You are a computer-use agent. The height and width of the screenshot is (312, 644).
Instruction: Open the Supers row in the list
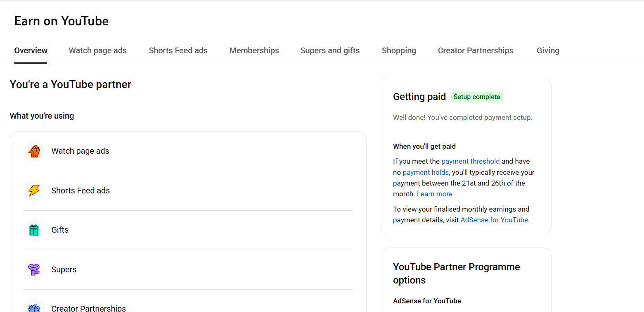point(188,269)
